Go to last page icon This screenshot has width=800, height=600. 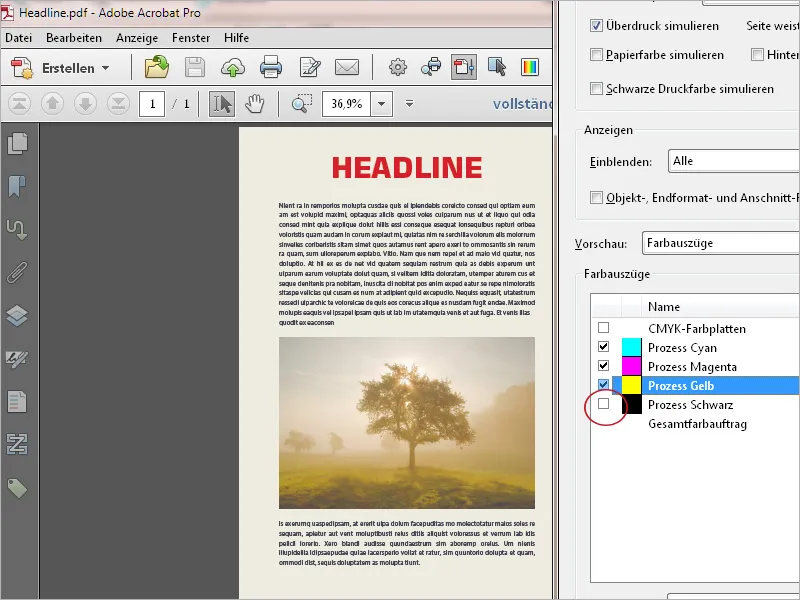pyautogui.click(x=118, y=104)
